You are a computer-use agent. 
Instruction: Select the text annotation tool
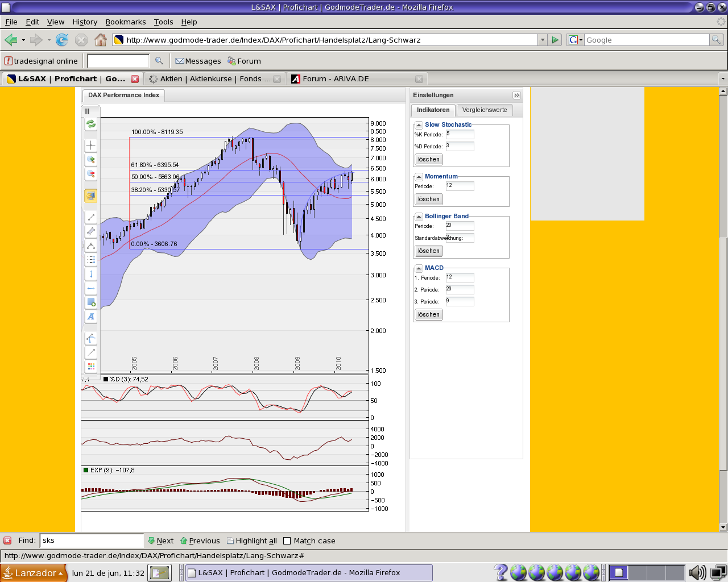tap(90, 317)
